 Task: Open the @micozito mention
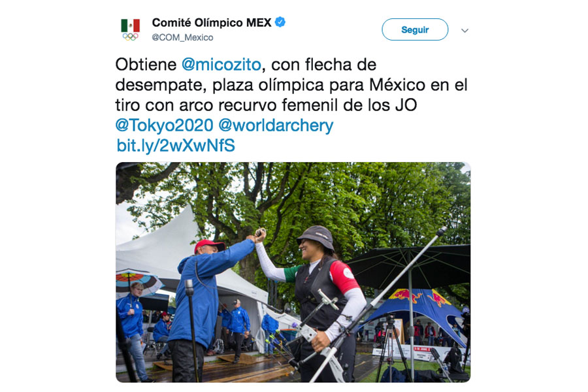click(x=221, y=65)
